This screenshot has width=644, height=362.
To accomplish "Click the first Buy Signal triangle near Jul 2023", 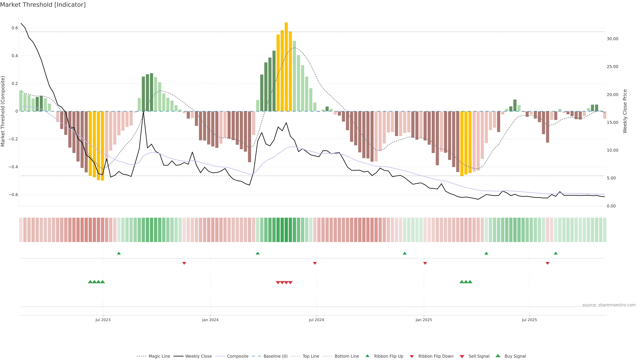I will (x=90, y=282).
